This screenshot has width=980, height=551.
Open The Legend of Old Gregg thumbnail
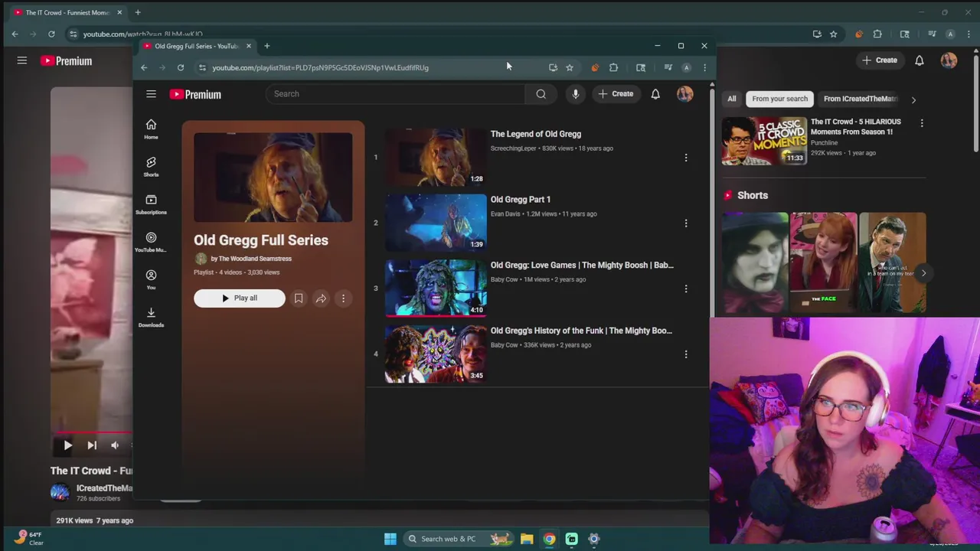pyautogui.click(x=436, y=158)
